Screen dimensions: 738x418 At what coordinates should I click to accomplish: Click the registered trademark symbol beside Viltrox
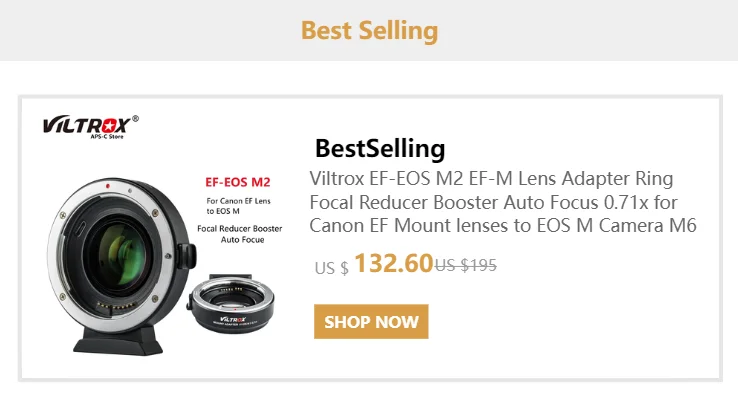tap(135, 119)
